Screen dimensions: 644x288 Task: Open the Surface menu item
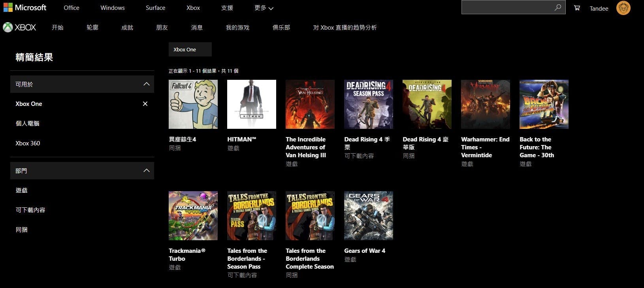pos(156,8)
